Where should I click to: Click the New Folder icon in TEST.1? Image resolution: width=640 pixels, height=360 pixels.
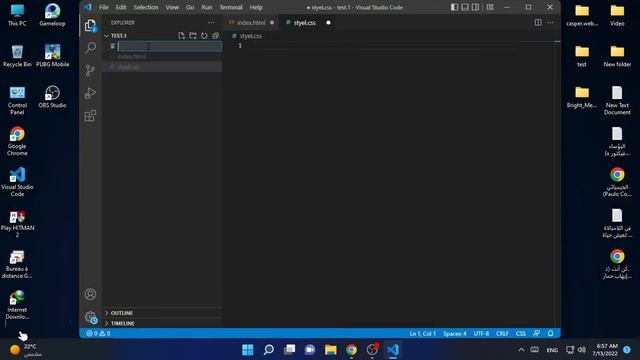(193, 36)
